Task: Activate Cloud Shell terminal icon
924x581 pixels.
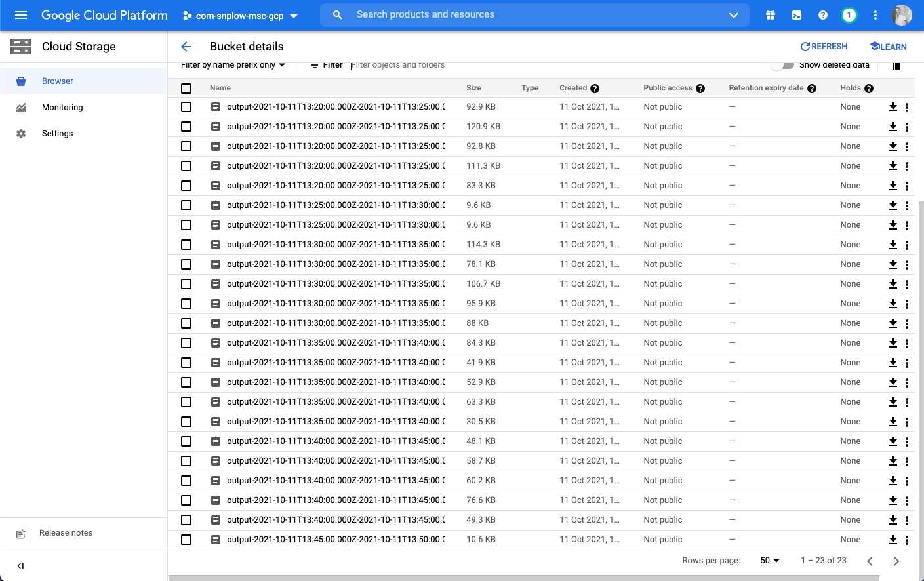Action: click(x=797, y=15)
